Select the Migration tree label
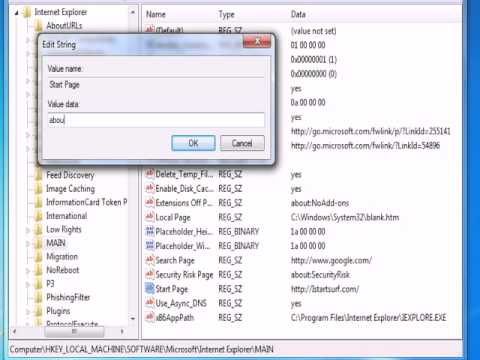This screenshot has width=480, height=360. (x=62, y=257)
